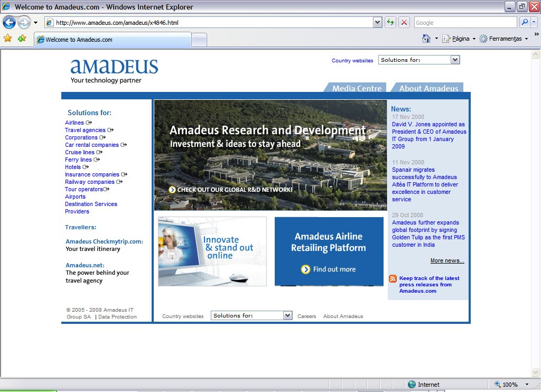
Task: Click the external-link icon beside Tour operators
Action: [x=106, y=189]
